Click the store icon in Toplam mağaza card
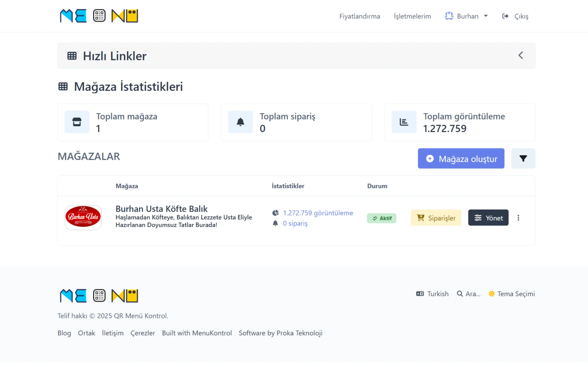This screenshot has width=588, height=367. pos(77,122)
